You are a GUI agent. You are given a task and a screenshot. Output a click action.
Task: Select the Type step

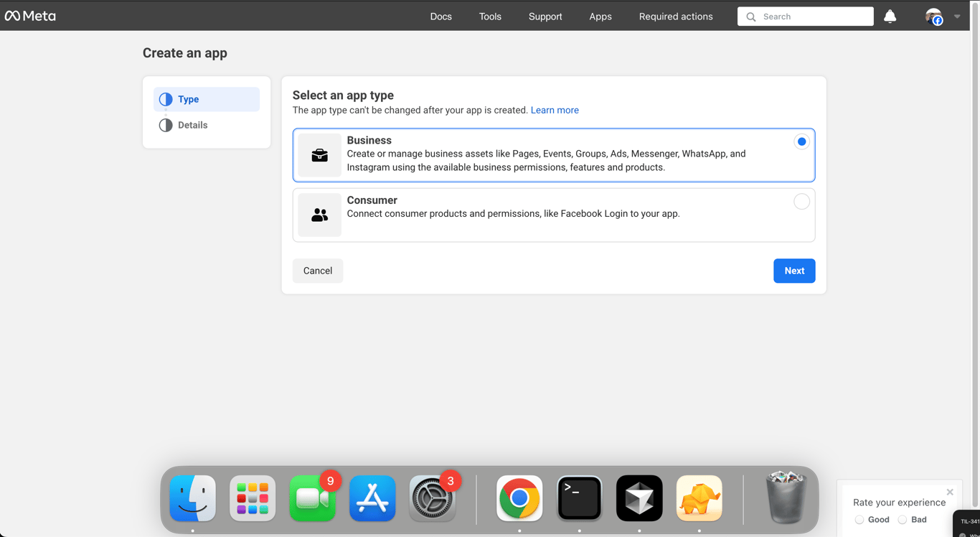coord(207,99)
